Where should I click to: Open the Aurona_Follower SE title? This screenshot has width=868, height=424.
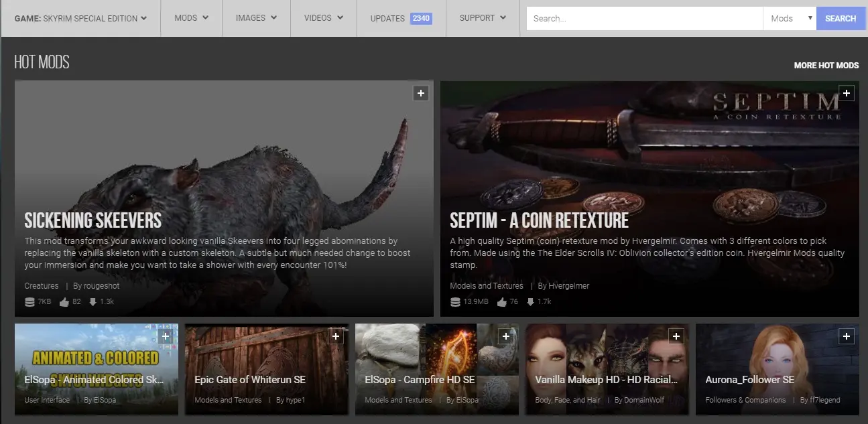coord(750,380)
